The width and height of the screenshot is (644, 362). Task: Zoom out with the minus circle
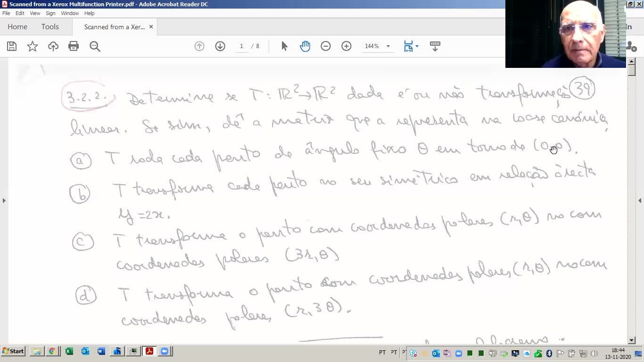point(326,46)
